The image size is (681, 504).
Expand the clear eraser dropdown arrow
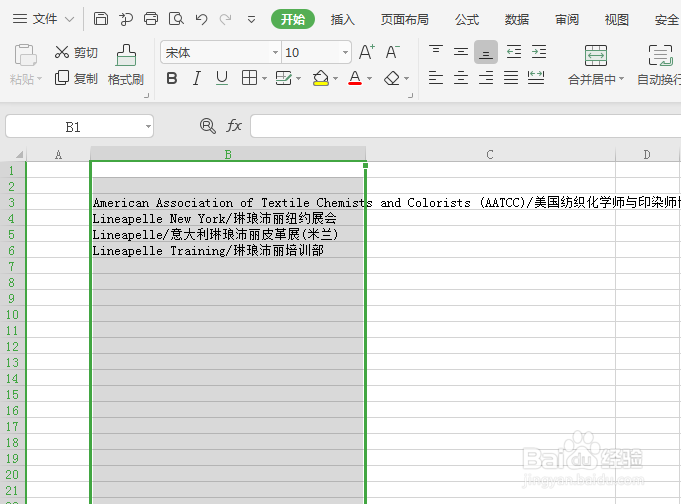coord(407,79)
